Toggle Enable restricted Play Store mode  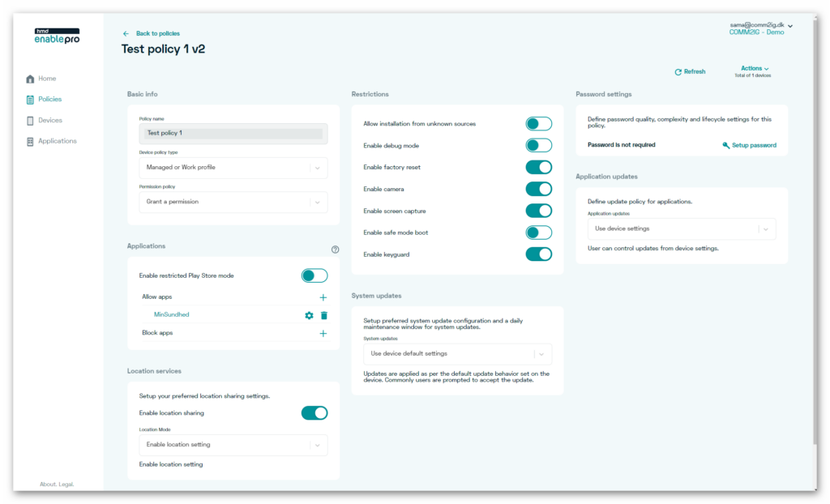click(x=314, y=275)
